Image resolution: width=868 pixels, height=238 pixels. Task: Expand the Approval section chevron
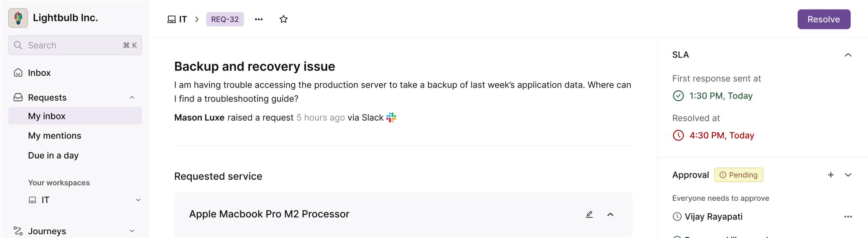point(848,175)
